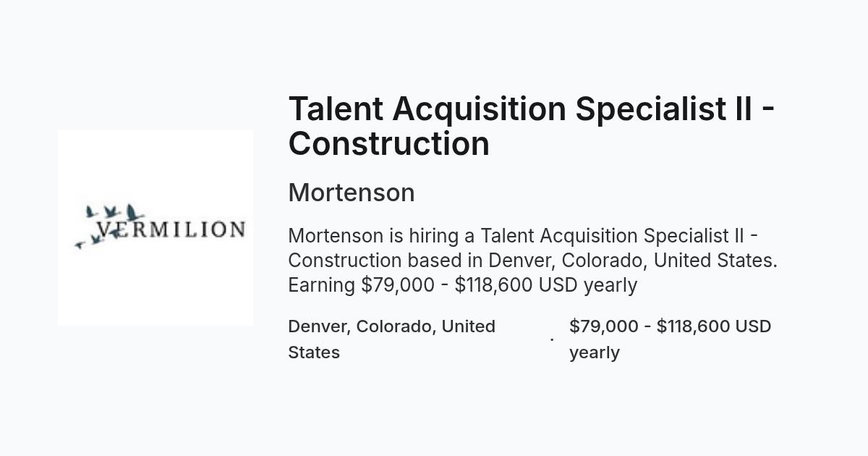
Task: Click "Specialist II" in the main heading
Action: click(664, 109)
